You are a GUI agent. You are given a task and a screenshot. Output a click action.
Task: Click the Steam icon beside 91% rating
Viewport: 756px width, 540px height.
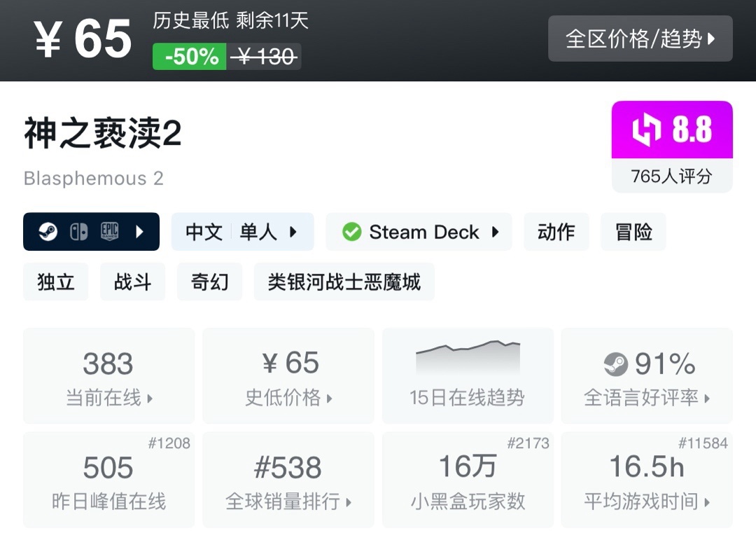[x=615, y=364]
